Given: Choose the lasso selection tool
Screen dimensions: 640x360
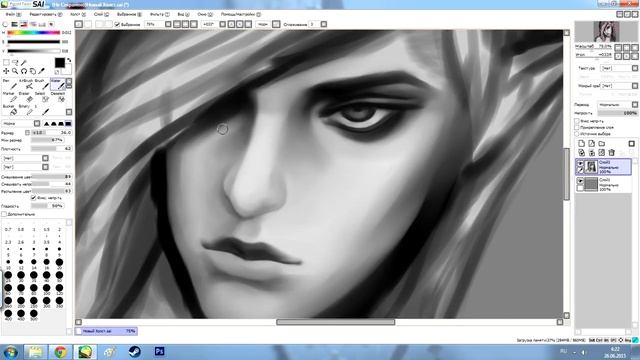Looking at the screenshot, I should 15,62.
